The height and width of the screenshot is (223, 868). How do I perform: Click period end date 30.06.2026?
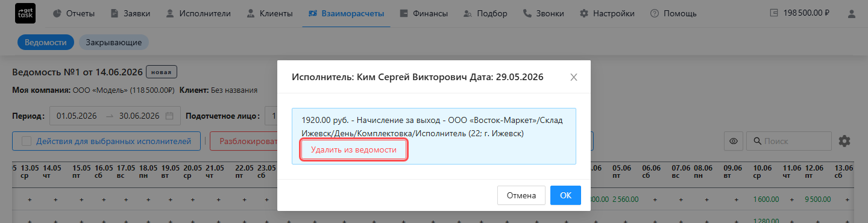click(x=139, y=116)
